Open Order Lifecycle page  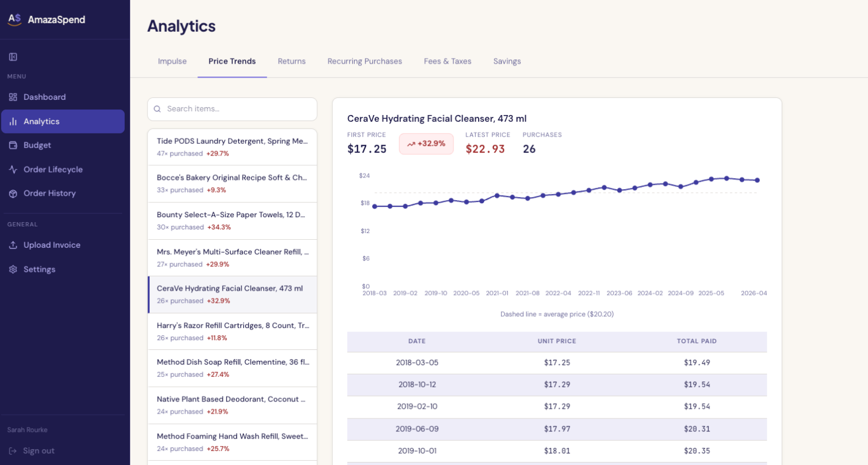(63, 169)
